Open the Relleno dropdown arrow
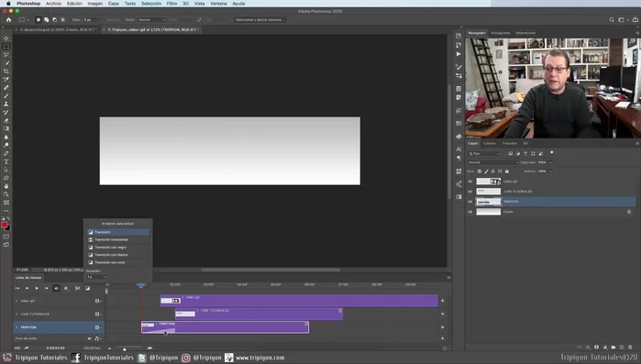This screenshot has width=641, height=364. pos(550,171)
